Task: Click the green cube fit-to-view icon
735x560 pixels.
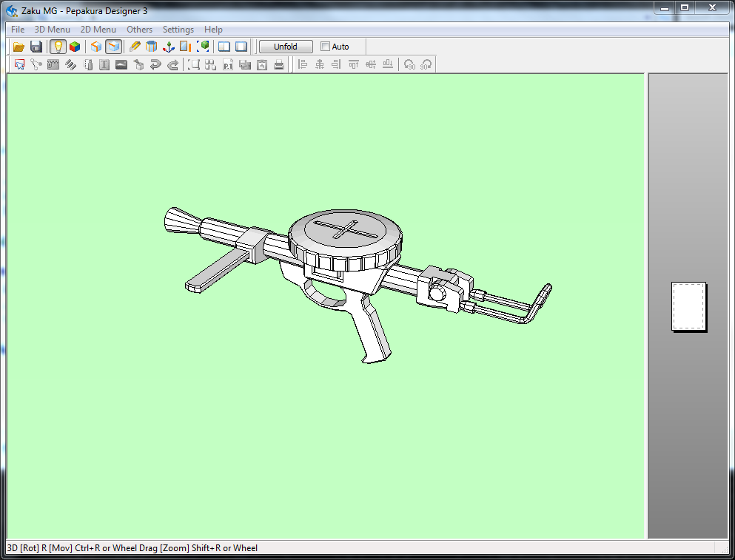Action: 203,47
